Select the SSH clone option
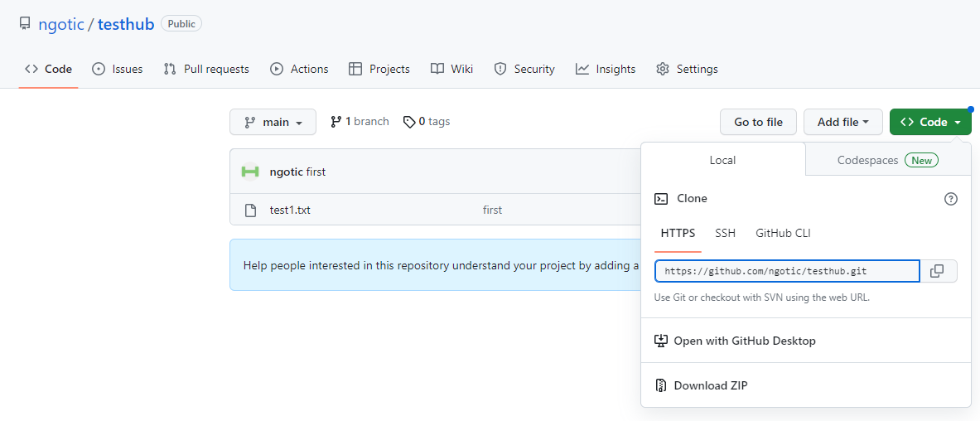This screenshot has width=980, height=421. (725, 234)
